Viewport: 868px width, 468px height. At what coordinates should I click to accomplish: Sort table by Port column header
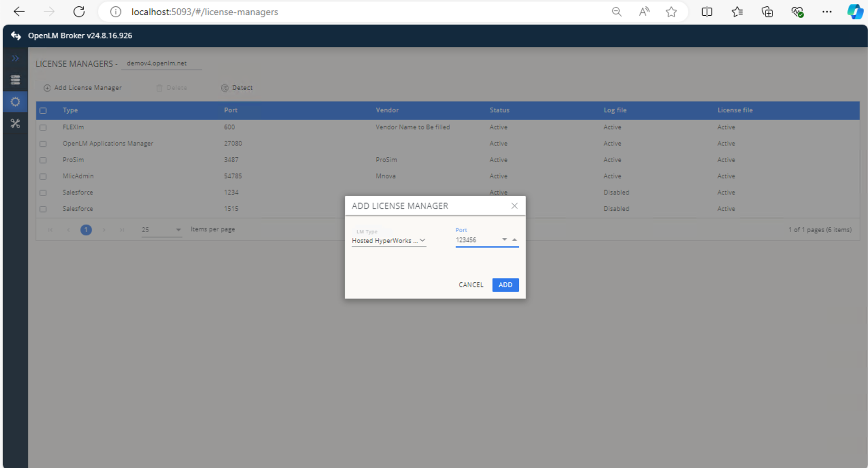231,110
